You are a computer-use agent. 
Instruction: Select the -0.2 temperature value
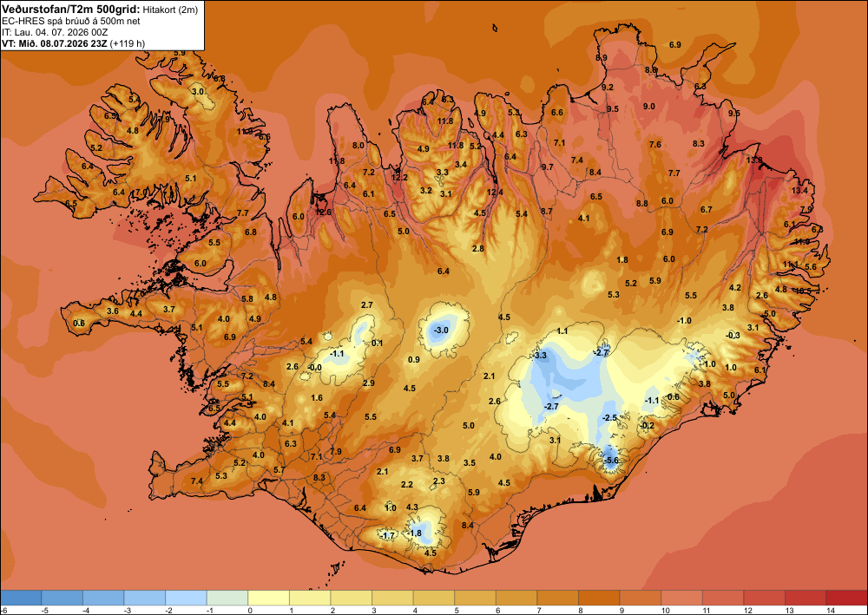coord(648,425)
